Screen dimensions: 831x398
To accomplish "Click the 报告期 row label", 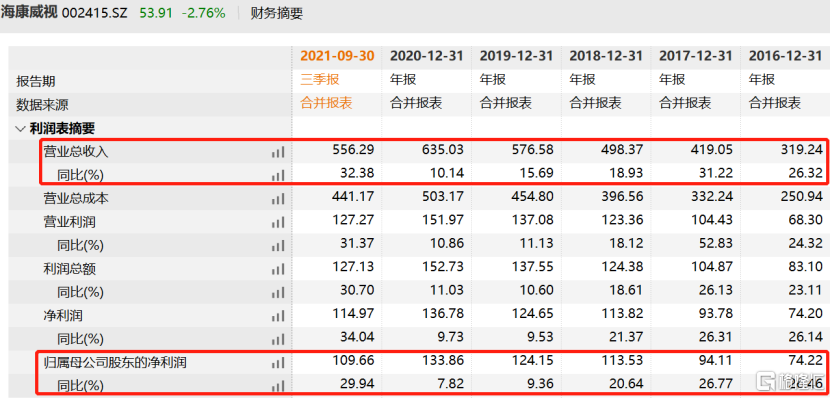I will tap(36, 82).
